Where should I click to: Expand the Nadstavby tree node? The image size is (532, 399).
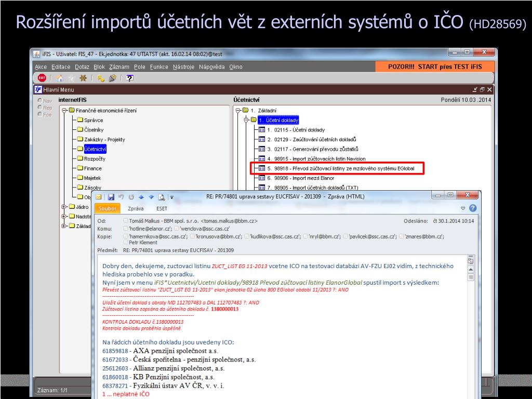[x=64, y=216]
